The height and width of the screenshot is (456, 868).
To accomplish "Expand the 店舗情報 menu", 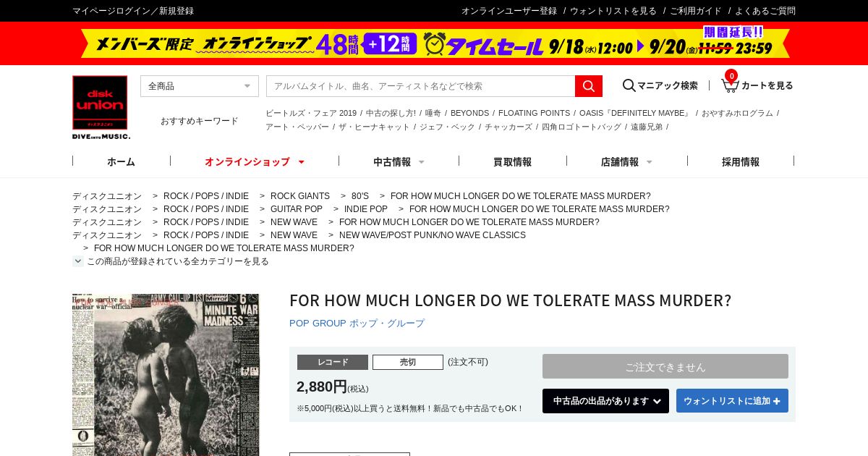I will tap(626, 161).
